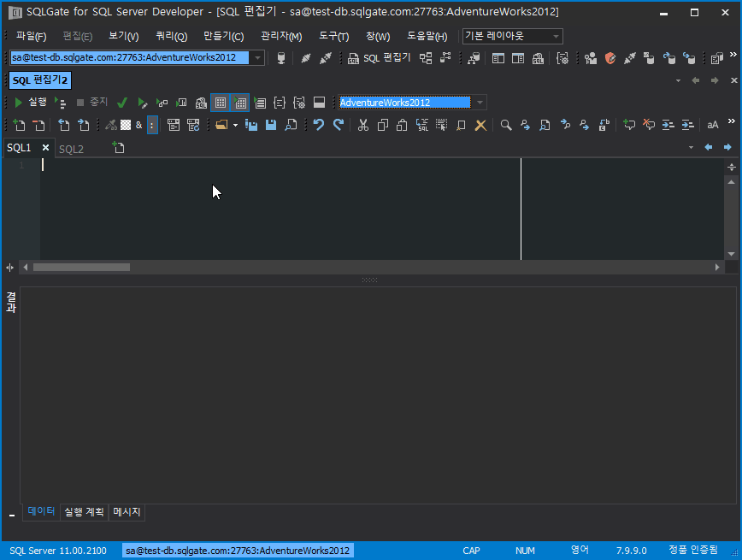Click the remove comment speech bubble icon
Screen dimensions: 742x560
click(648, 125)
